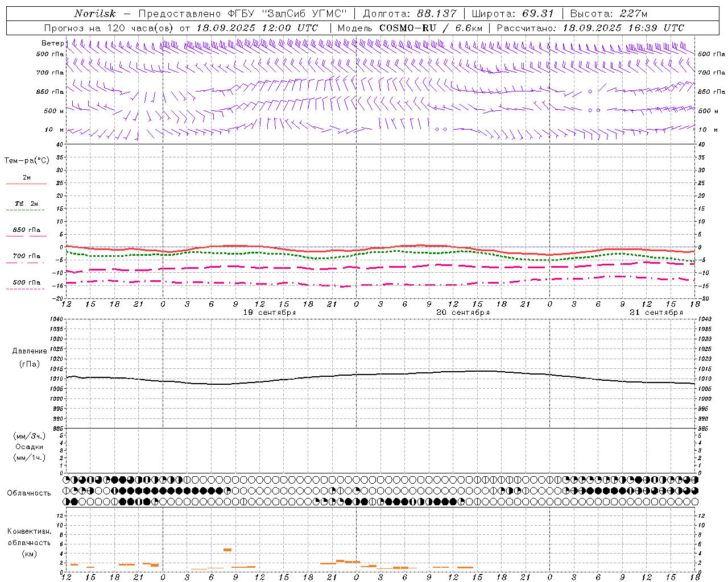The image size is (728, 582).
Task: Click the (мм/1ч.) precipitation unit label
Action: point(30,458)
